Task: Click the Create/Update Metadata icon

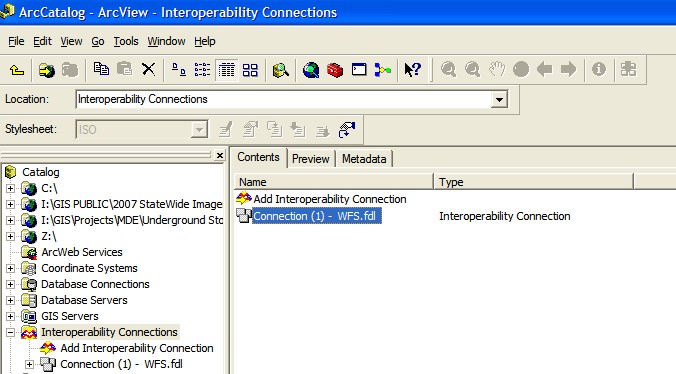Action: point(274,129)
